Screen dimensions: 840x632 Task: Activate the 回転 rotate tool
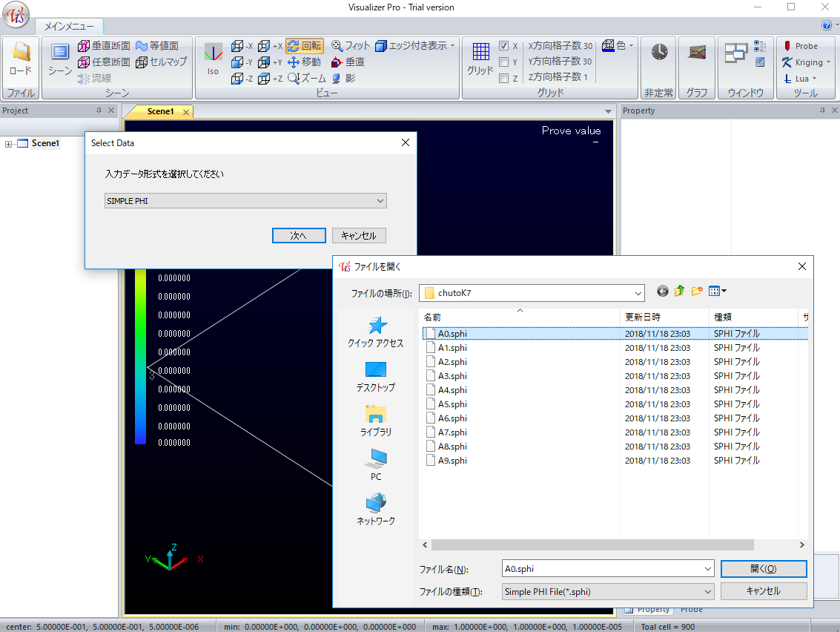coord(305,46)
